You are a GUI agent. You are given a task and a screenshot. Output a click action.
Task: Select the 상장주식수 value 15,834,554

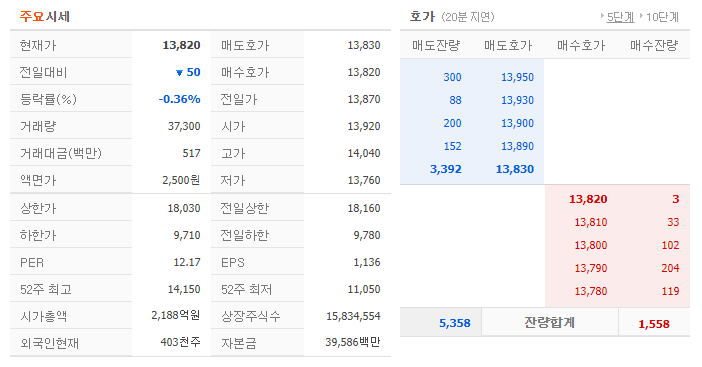tap(353, 316)
